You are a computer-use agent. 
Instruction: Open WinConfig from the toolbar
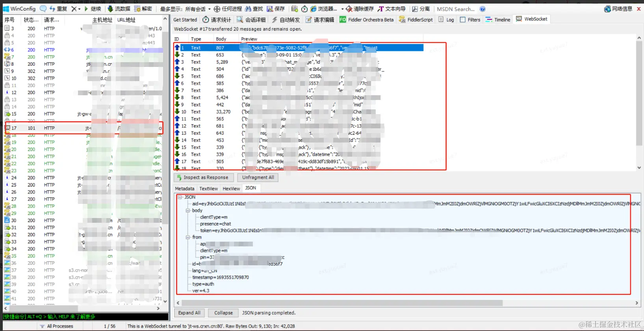[20, 9]
